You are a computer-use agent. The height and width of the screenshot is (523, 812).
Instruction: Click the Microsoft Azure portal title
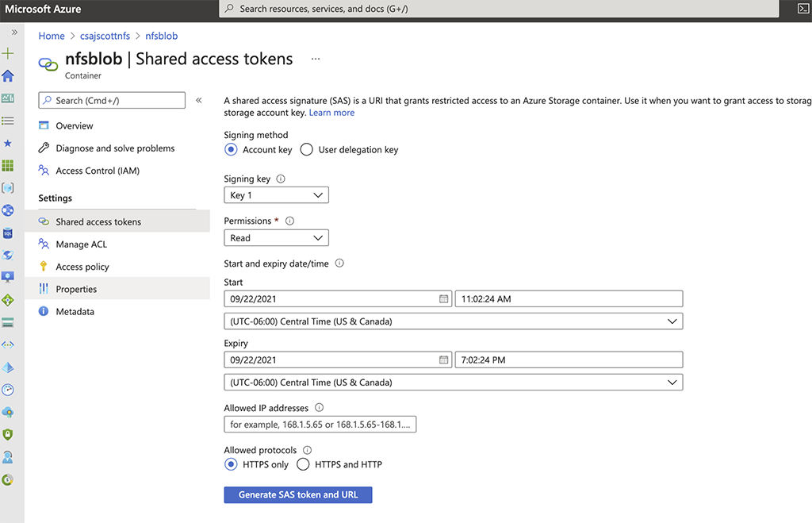pyautogui.click(x=43, y=9)
